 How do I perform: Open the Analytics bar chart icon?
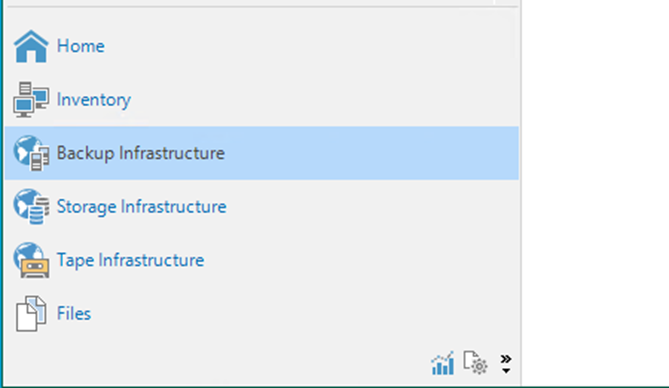(442, 364)
